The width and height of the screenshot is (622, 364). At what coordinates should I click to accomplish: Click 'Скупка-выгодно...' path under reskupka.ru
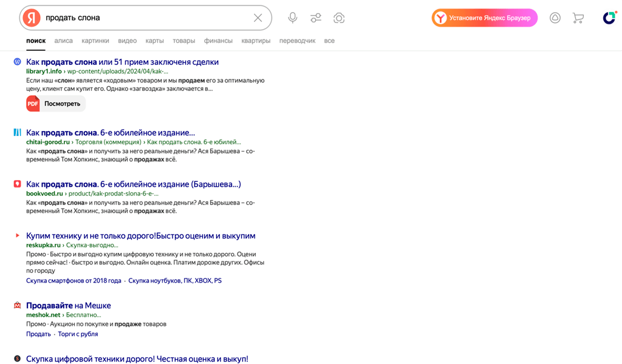[x=92, y=244]
